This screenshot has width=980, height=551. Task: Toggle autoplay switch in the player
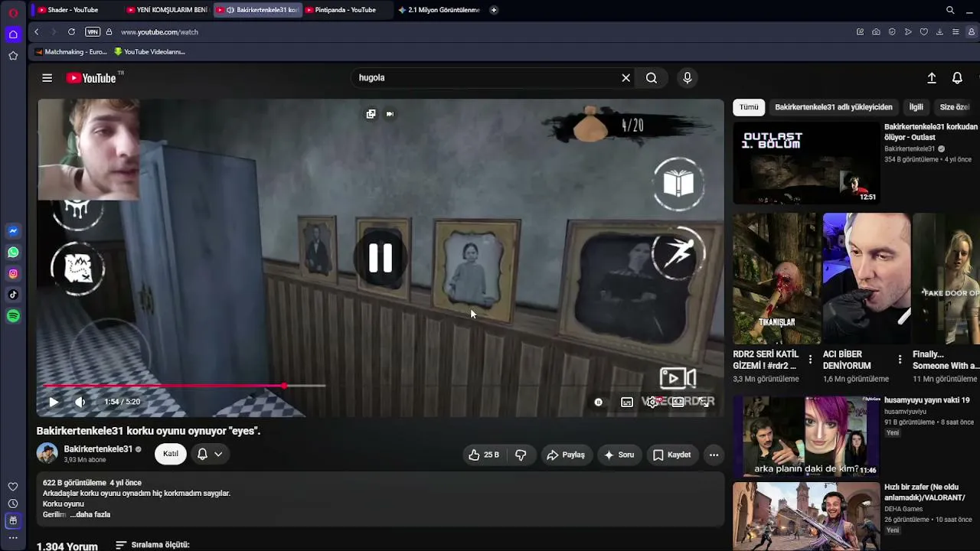click(x=598, y=402)
